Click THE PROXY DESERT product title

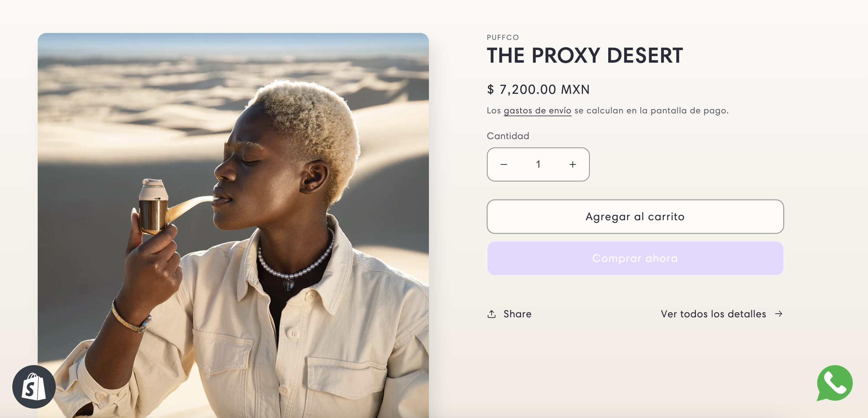point(585,55)
